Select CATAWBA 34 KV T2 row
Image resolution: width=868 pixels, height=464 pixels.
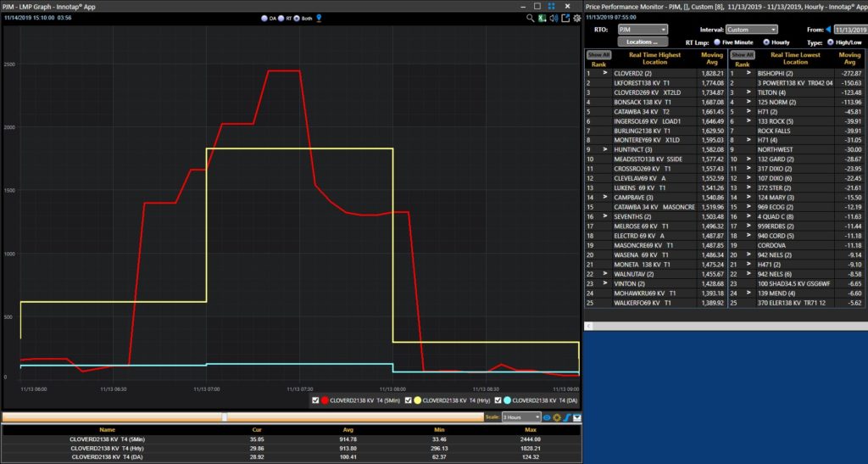(x=655, y=111)
